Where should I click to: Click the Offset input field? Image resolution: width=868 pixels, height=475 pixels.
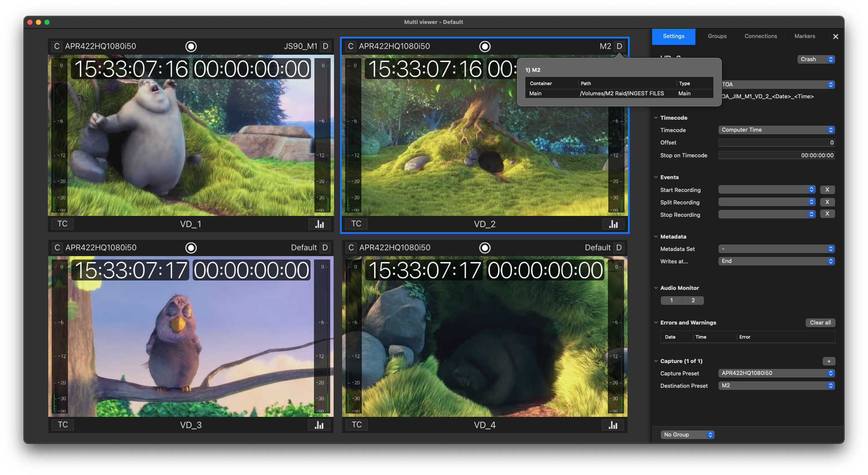point(776,142)
